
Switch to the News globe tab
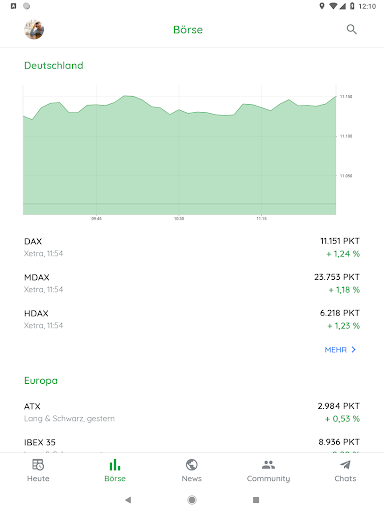pyautogui.click(x=192, y=470)
